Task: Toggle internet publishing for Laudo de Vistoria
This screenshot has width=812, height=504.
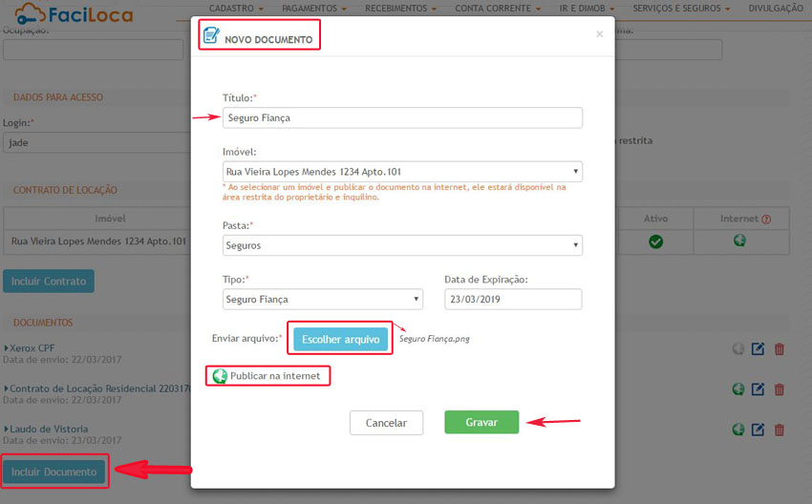Action: tap(737, 430)
